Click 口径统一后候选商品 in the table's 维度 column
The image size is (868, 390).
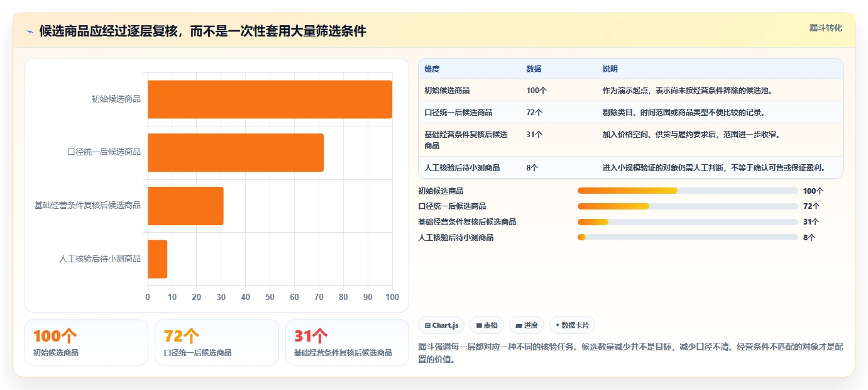458,113
